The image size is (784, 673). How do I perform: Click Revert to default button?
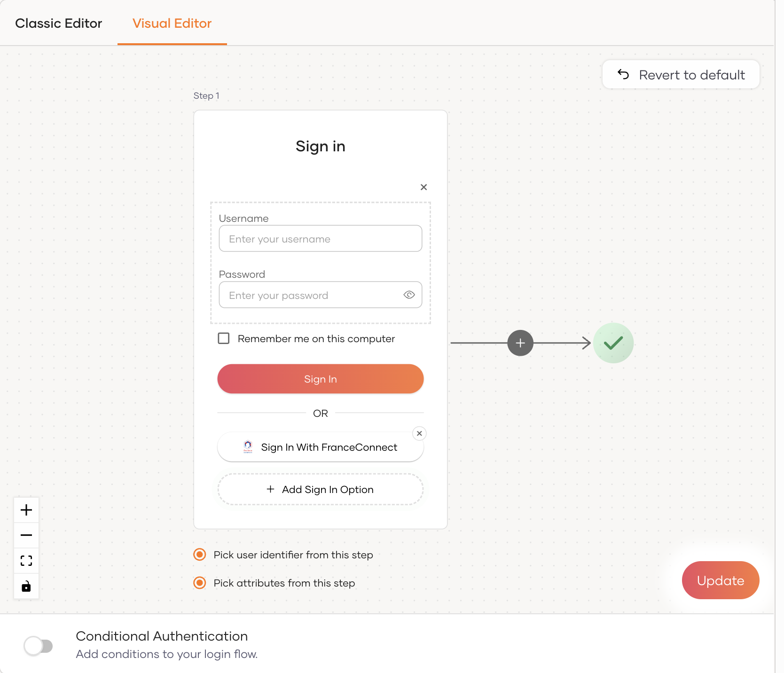(681, 75)
